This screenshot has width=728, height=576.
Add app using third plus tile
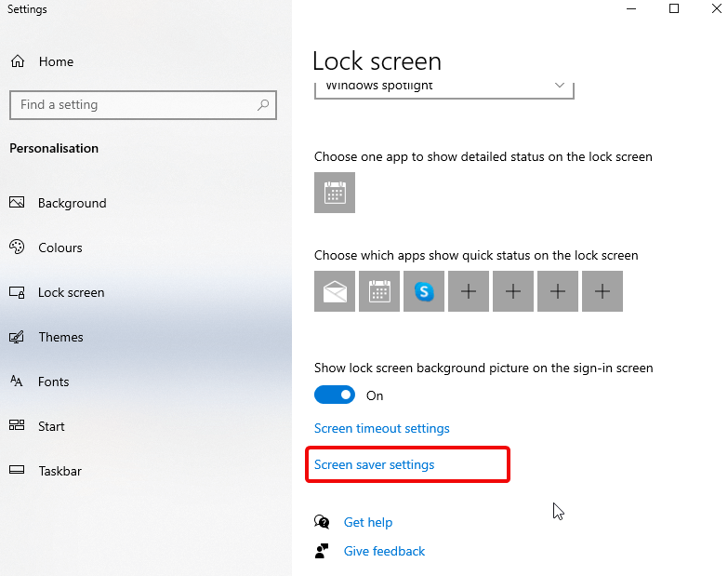click(x=558, y=291)
